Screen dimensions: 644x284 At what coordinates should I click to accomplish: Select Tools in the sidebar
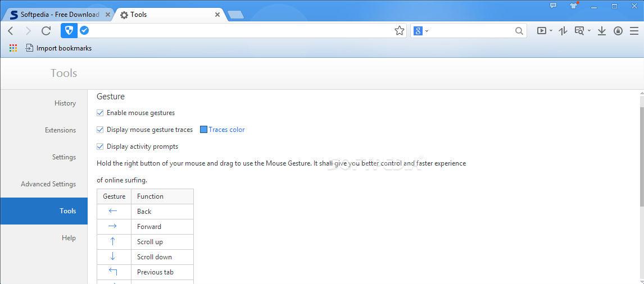point(44,211)
